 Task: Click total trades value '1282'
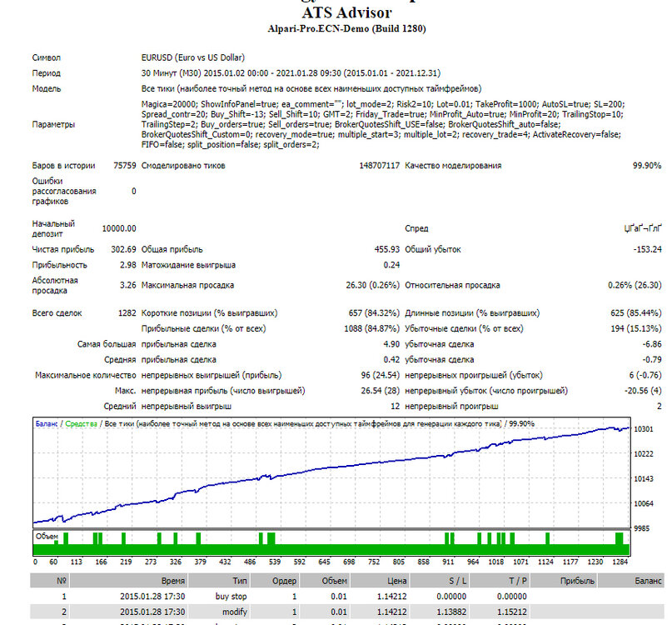[127, 313]
